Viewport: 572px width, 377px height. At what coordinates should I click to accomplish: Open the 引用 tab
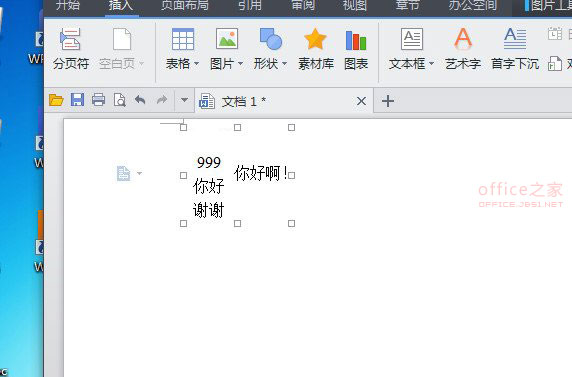pos(250,5)
